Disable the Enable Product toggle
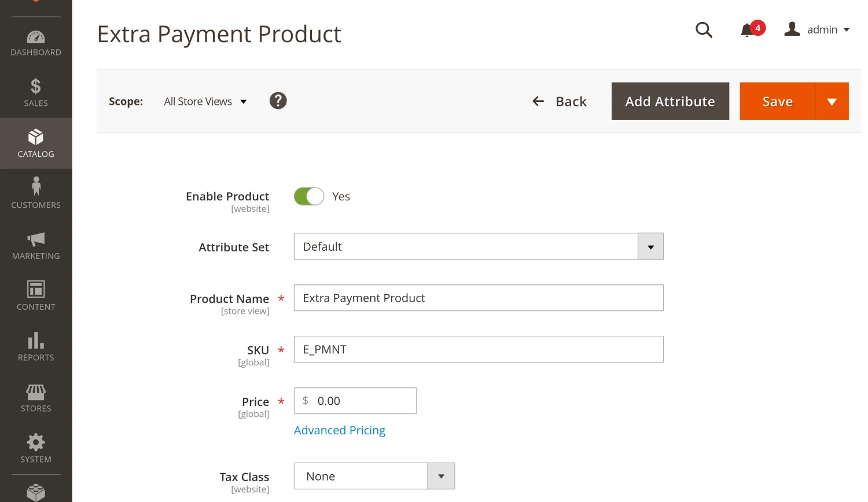 [308, 196]
